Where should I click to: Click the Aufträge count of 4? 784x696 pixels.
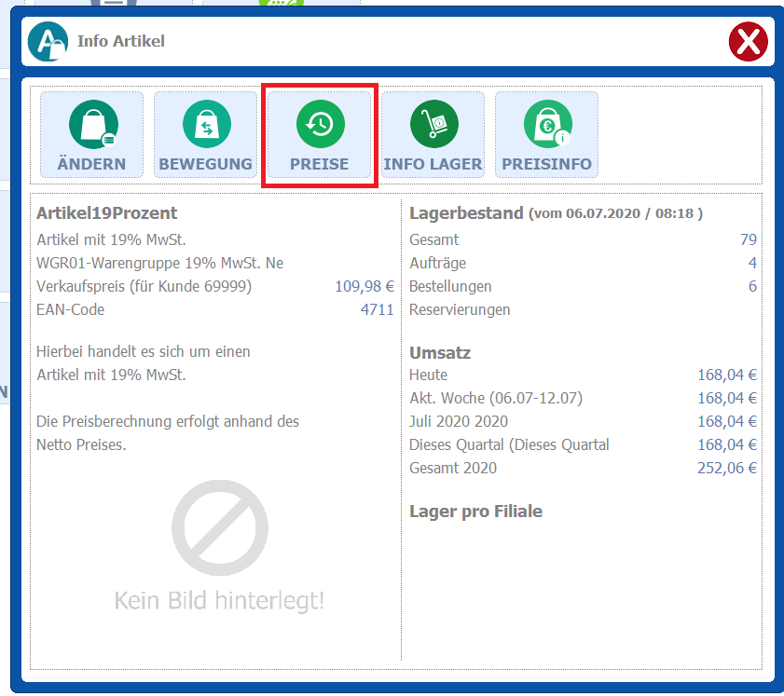(x=751, y=263)
